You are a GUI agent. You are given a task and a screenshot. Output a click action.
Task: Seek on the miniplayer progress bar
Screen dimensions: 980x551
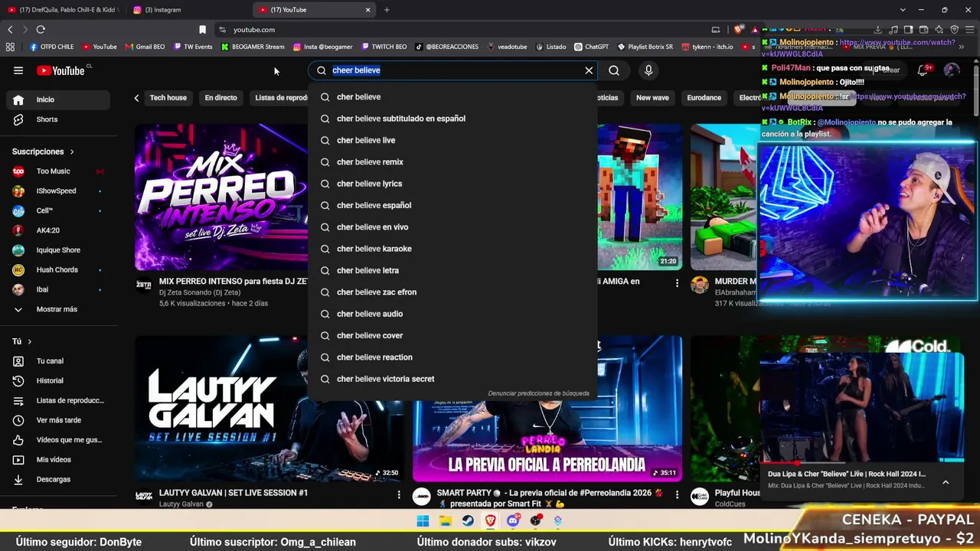[862, 463]
